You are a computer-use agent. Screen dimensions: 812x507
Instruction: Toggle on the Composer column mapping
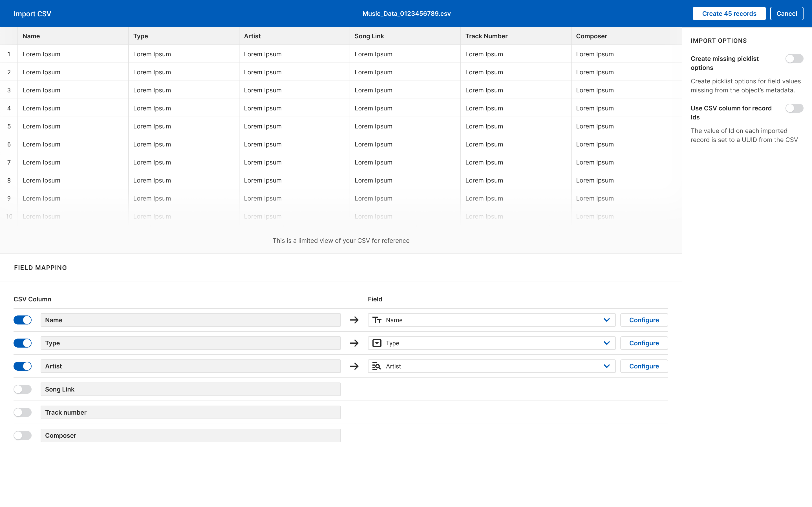pos(23,435)
